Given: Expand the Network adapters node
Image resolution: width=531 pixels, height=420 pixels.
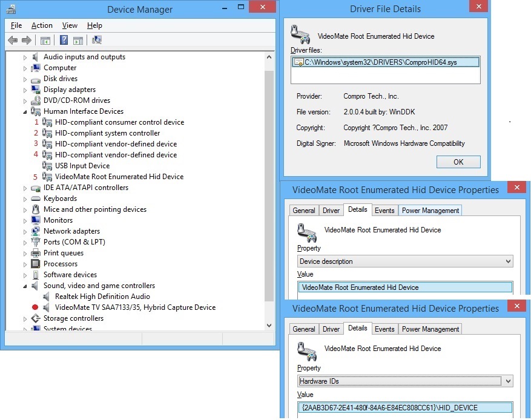Looking at the screenshot, I should click(25, 232).
